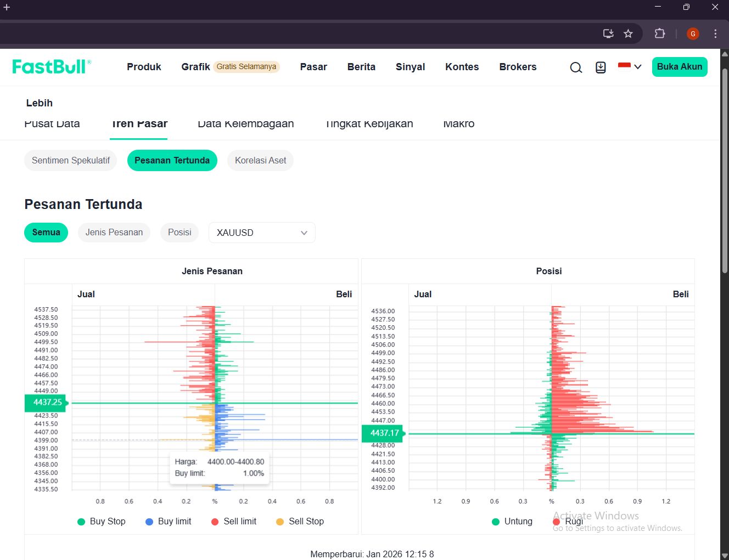729x560 pixels.
Task: Toggle the Untung legend series
Action: tap(512, 522)
